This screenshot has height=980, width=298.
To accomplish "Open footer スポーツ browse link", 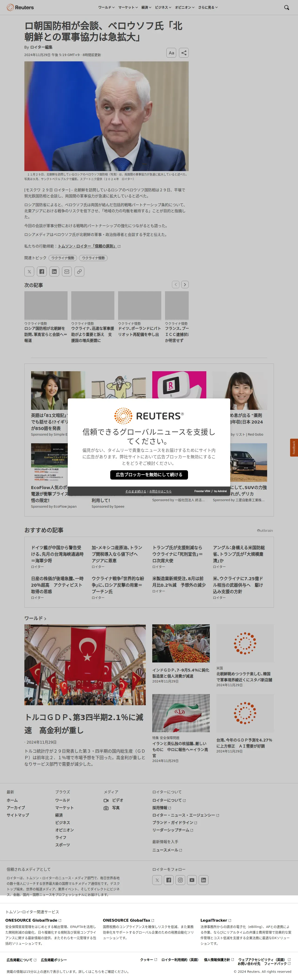I will tap(63, 845).
